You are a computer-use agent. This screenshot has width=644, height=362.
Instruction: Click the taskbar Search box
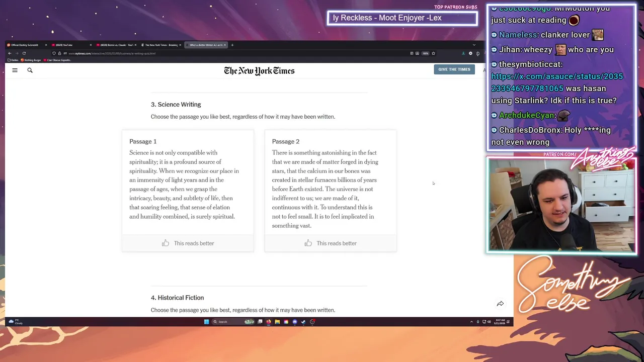pos(233,322)
